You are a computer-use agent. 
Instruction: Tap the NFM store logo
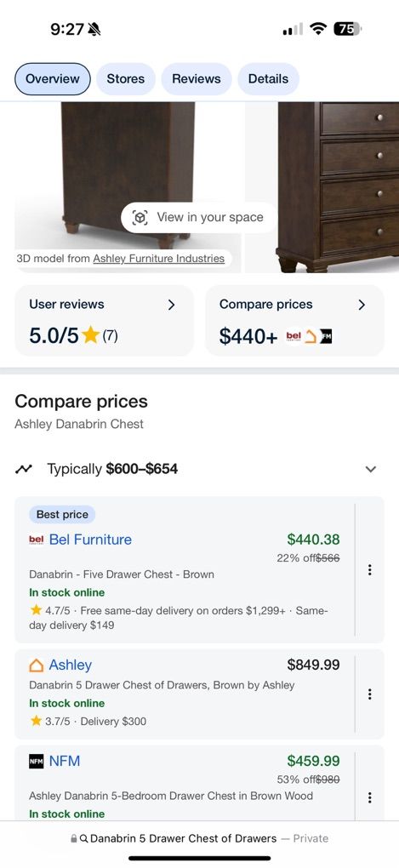pos(36,762)
